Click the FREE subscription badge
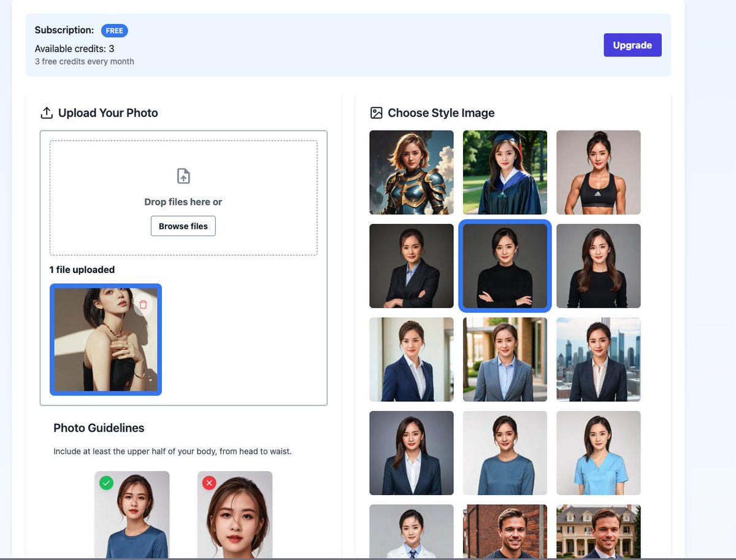Image resolution: width=736 pixels, height=560 pixels. coord(115,31)
